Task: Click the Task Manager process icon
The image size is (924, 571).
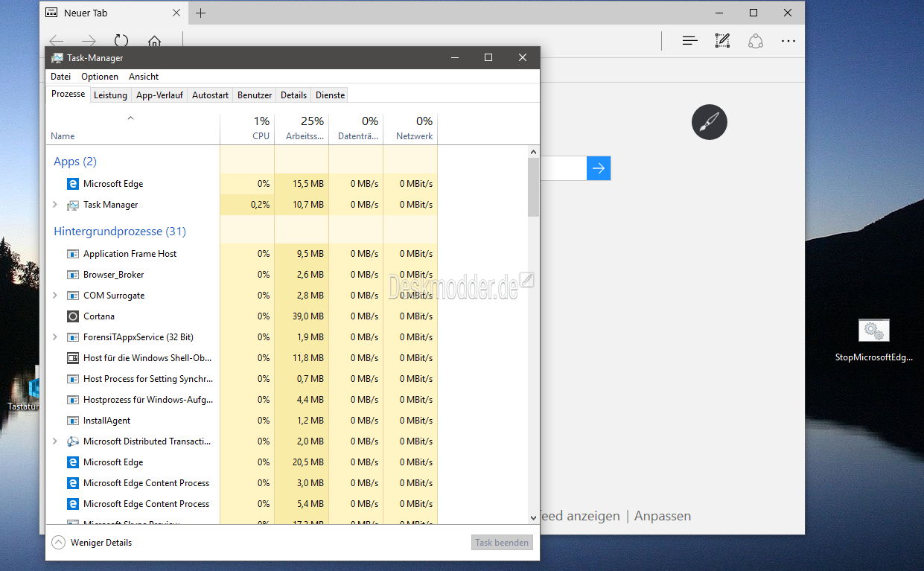Action: point(73,205)
